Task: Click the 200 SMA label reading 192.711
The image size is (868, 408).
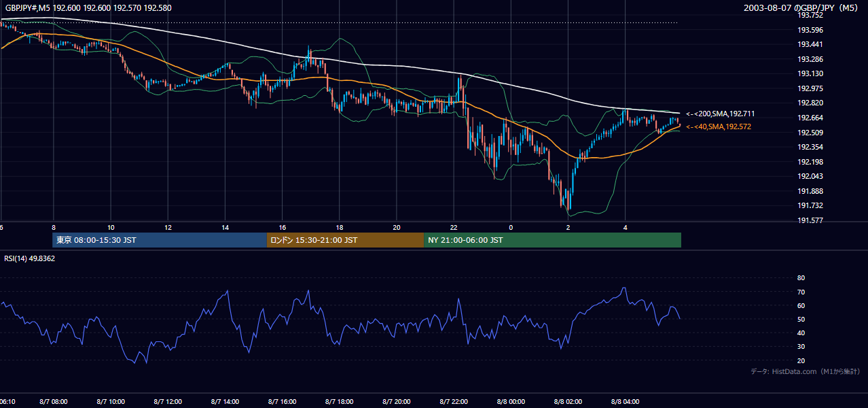Action: (x=721, y=114)
